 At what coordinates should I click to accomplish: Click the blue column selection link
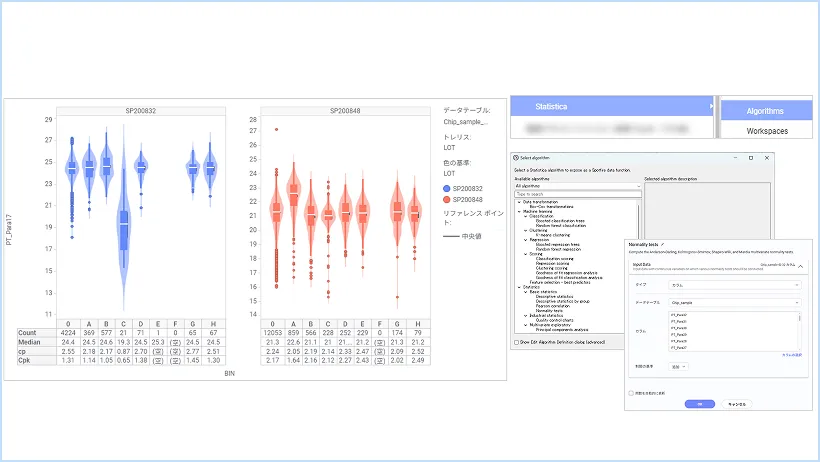[792, 355]
